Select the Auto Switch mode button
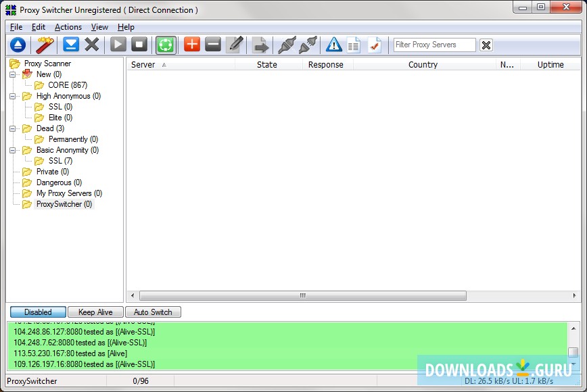587x392 pixels. point(153,312)
